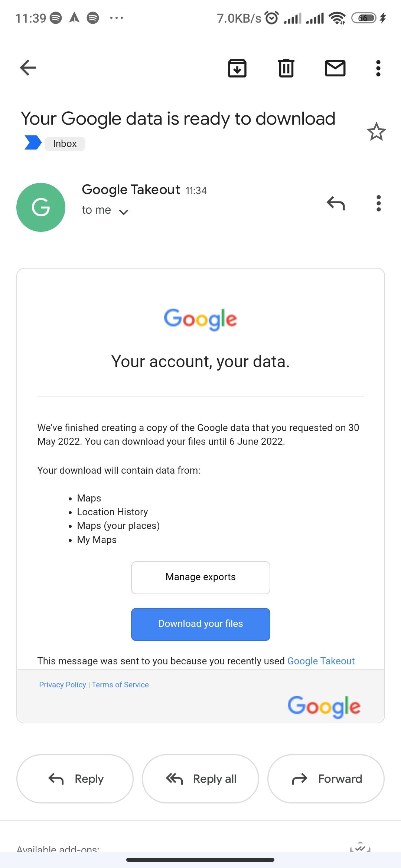The width and height of the screenshot is (401, 868).
Task: Open the alarm clock status indicator
Action: [271, 17]
